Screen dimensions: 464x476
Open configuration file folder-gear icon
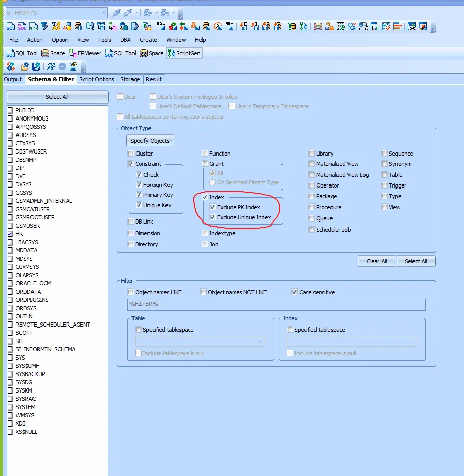(25, 66)
